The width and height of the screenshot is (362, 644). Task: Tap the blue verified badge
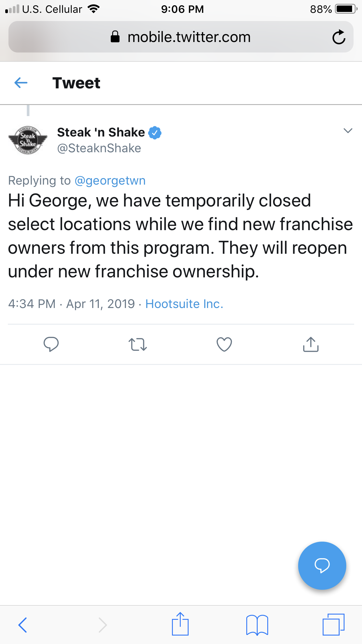click(155, 133)
